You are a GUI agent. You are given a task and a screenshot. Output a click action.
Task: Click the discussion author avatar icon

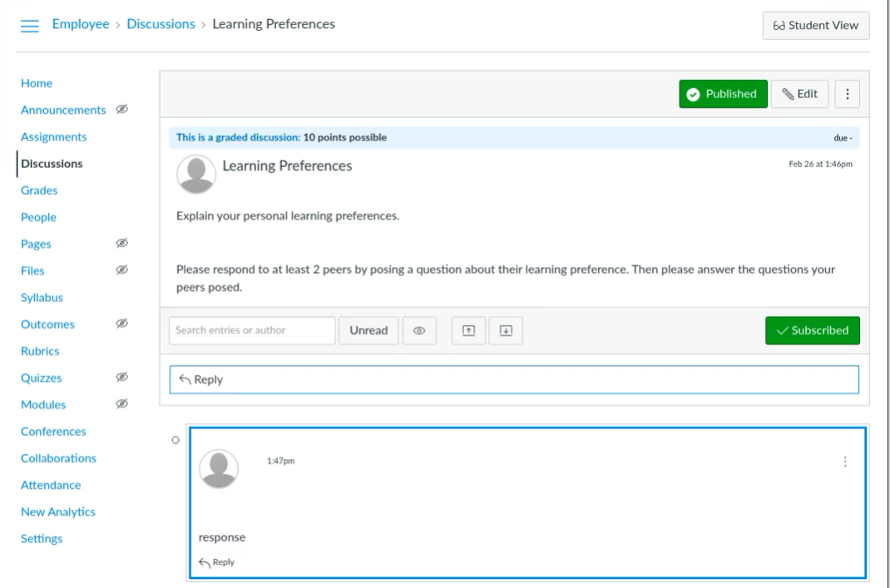pyautogui.click(x=195, y=173)
